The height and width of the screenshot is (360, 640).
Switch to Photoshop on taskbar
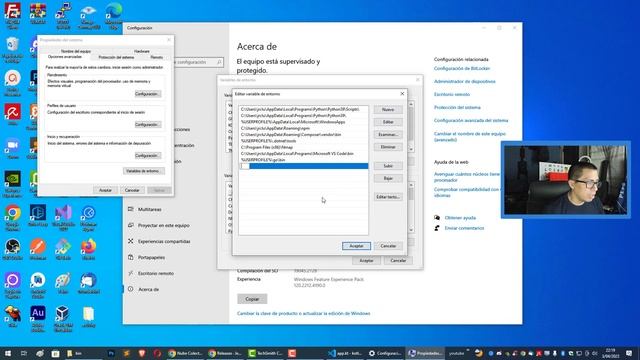pos(111,353)
